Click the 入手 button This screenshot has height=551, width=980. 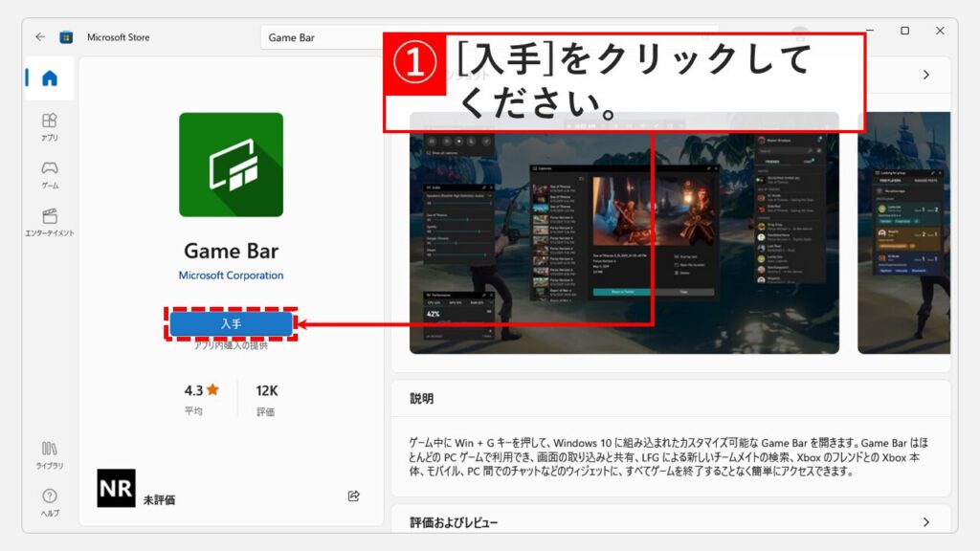click(x=231, y=323)
